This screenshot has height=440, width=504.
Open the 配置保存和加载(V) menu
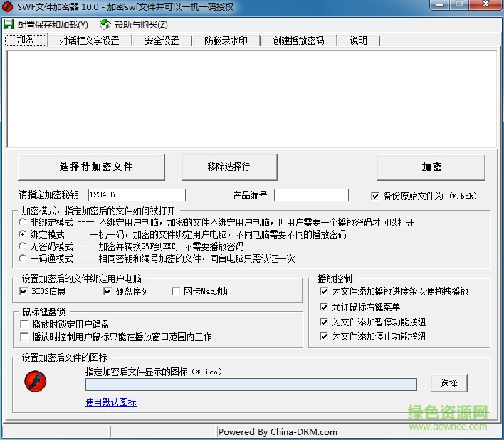[x=52, y=25]
